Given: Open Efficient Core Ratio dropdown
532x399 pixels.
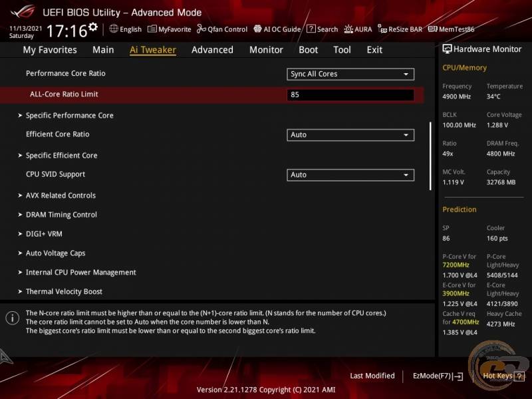Looking at the screenshot, I should coord(350,135).
